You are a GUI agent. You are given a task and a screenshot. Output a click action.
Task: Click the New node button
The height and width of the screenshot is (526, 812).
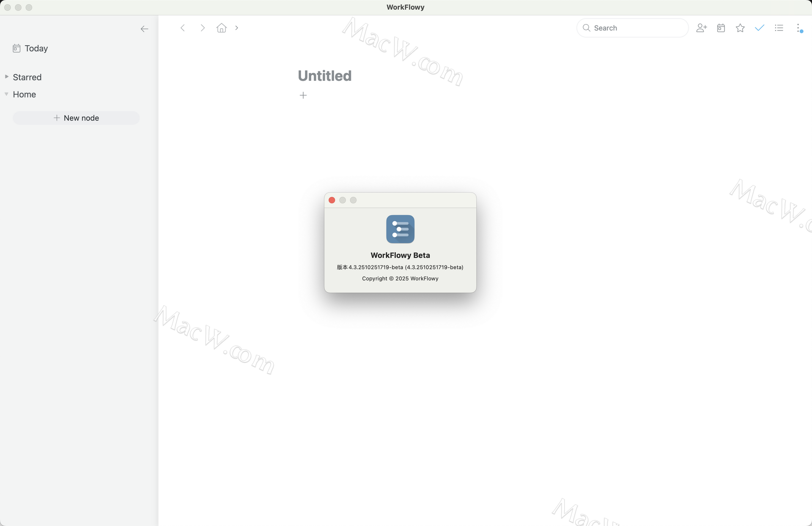76,118
